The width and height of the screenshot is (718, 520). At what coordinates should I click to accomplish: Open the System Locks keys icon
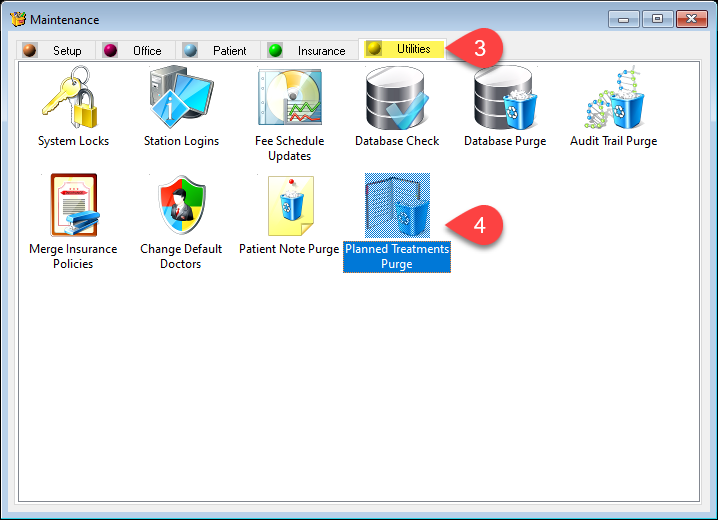tap(70, 97)
